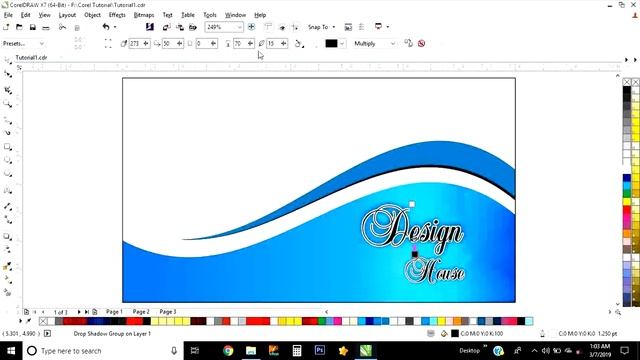The image size is (640, 360).
Task: Cut selection with the scissors icon
Action: click(62, 27)
